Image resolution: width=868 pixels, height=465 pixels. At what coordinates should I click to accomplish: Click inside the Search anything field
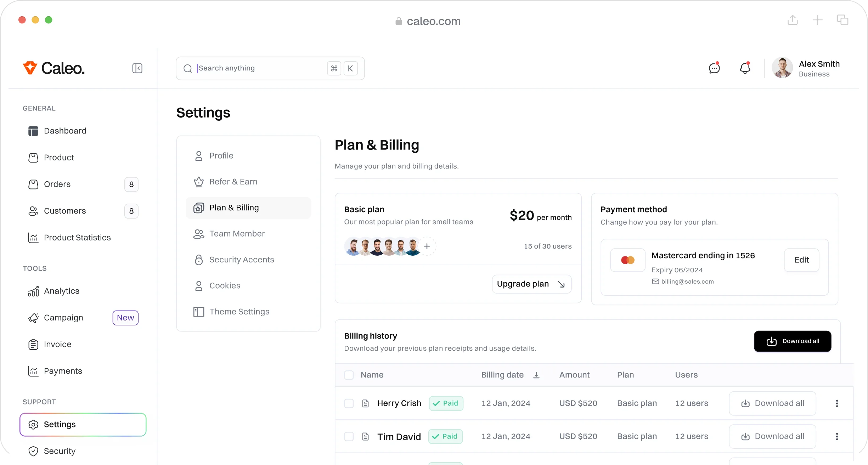pos(248,68)
